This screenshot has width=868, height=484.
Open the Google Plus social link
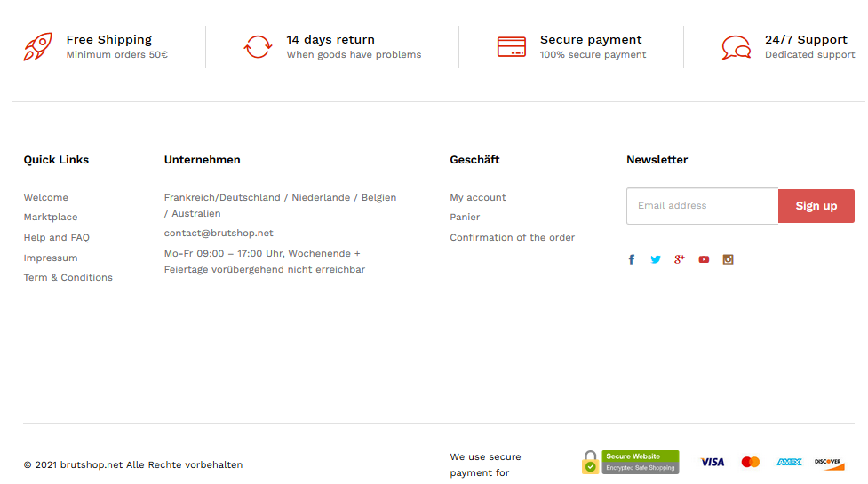click(x=680, y=258)
